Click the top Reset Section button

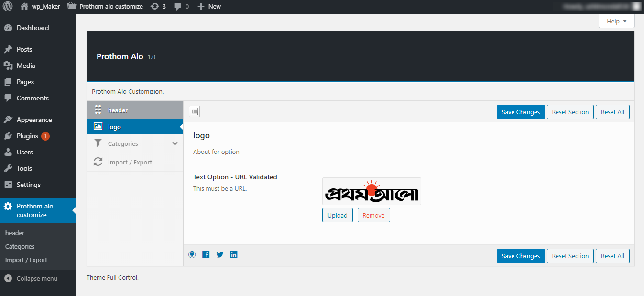tap(570, 112)
